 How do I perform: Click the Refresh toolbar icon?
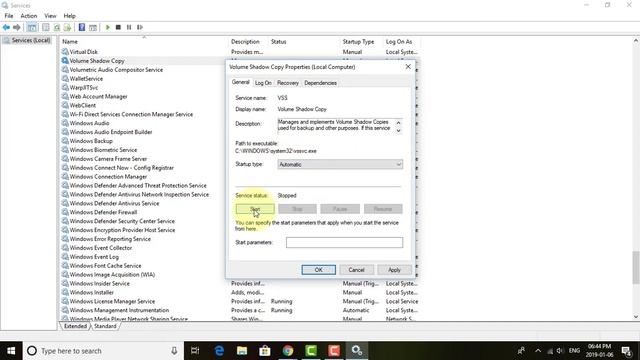pos(57,27)
